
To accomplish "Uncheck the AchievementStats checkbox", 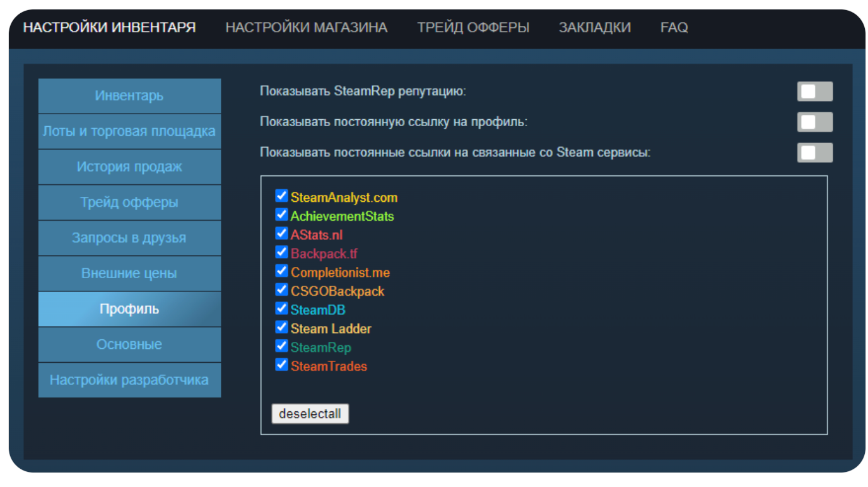I will pyautogui.click(x=281, y=215).
